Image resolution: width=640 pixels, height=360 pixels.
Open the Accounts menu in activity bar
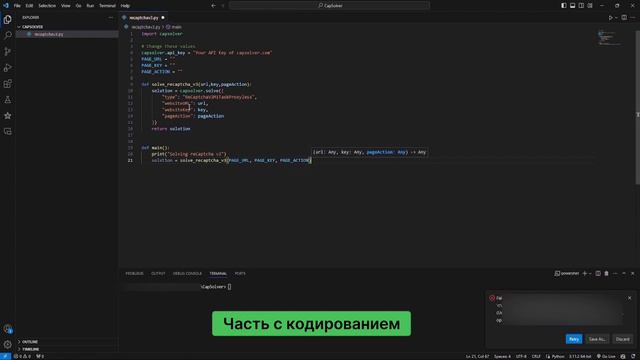click(7, 329)
